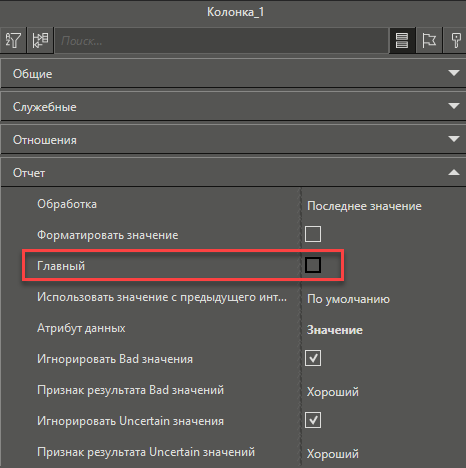Image resolution: width=466 pixels, height=468 pixels.
Task: Expand the Служебные section arrow
Action: [x=454, y=106]
